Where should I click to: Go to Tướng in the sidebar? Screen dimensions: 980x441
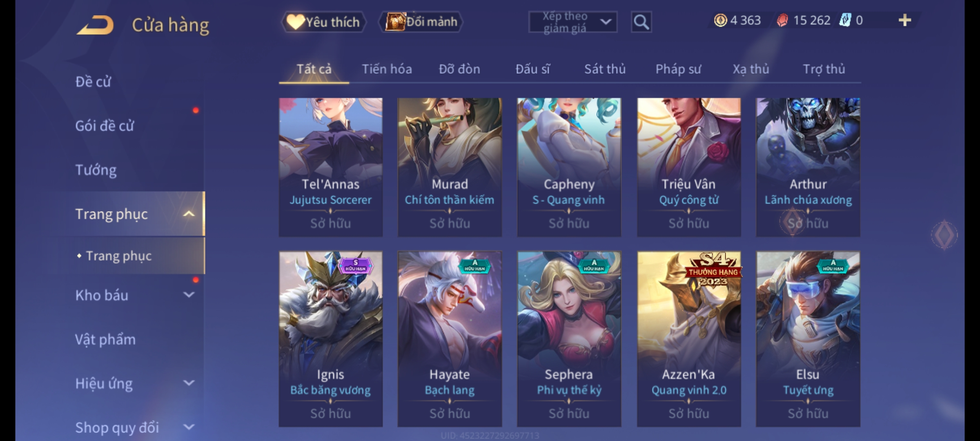[96, 170]
